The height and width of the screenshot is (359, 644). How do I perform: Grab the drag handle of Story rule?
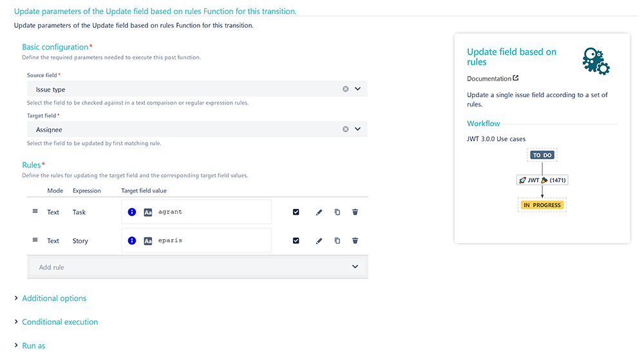(35, 240)
